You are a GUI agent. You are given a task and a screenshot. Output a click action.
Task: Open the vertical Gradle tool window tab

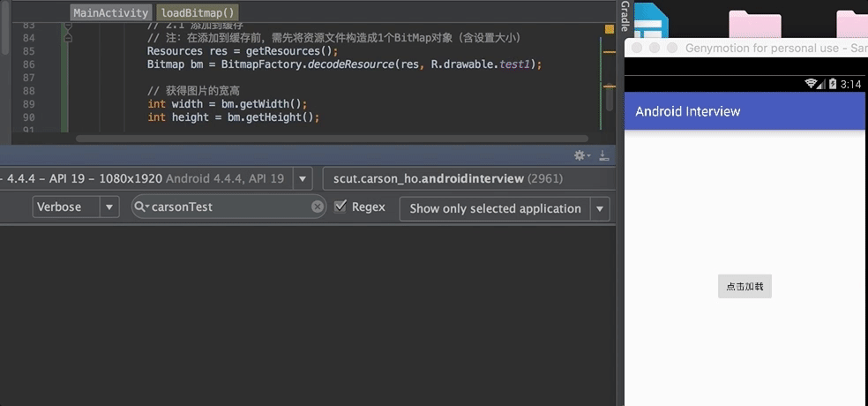pos(625,16)
